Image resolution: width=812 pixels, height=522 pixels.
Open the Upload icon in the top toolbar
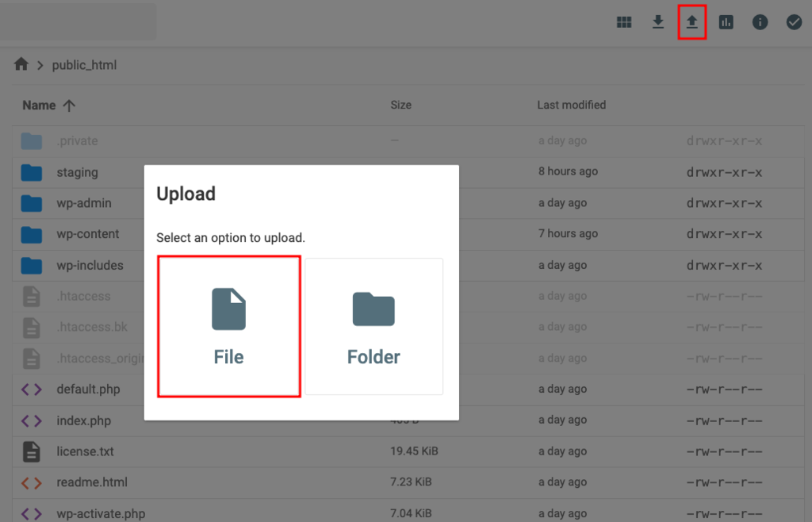[x=691, y=21]
